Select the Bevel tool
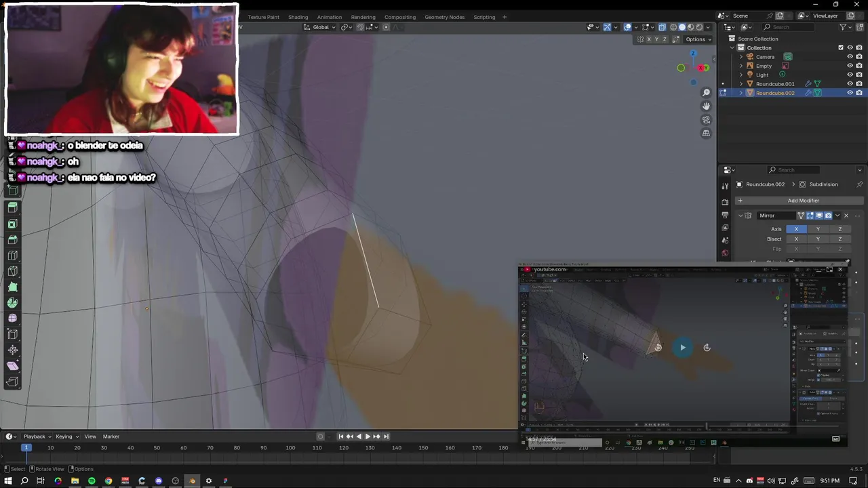This screenshot has height=488, width=868. (x=12, y=239)
